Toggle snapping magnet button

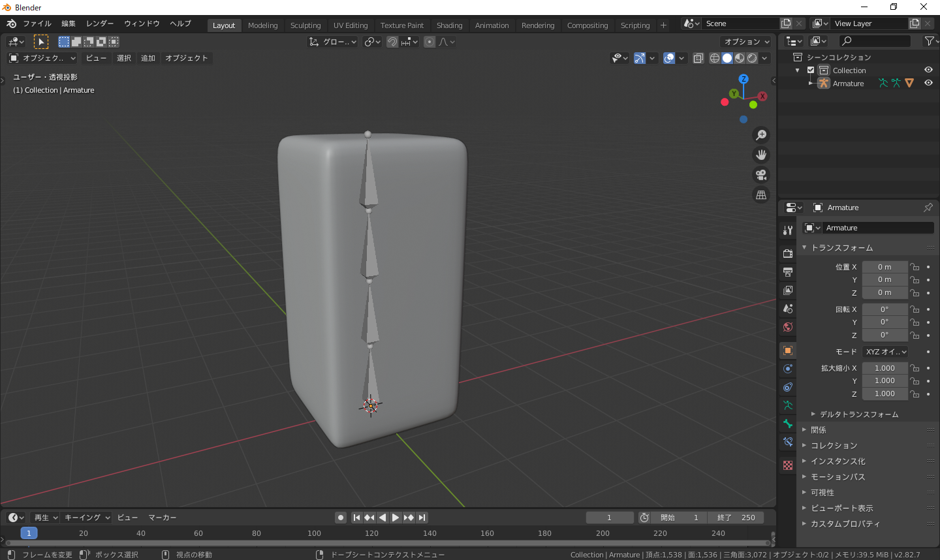tap(392, 42)
